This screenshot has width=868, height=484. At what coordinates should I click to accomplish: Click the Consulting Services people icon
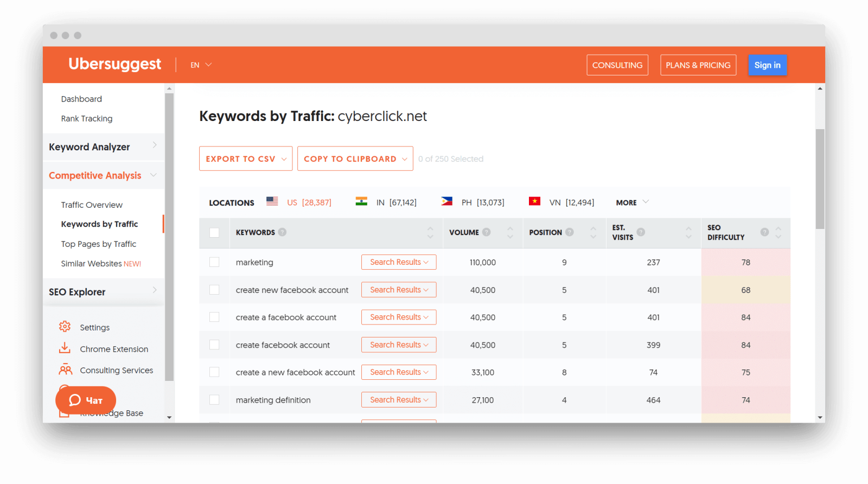click(x=65, y=370)
